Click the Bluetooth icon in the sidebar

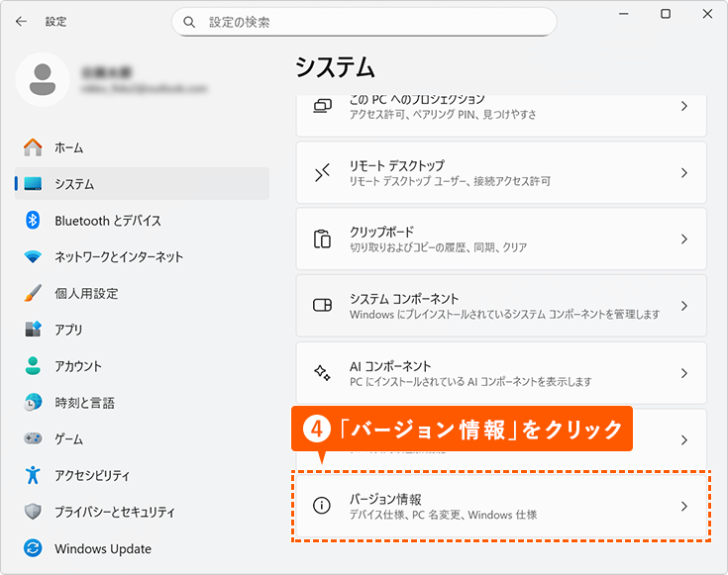point(33,221)
